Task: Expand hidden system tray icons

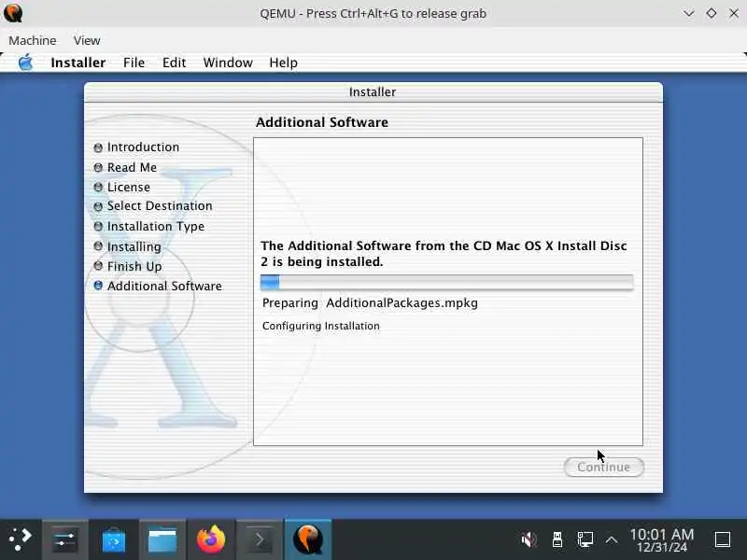Action: pyautogui.click(x=612, y=540)
